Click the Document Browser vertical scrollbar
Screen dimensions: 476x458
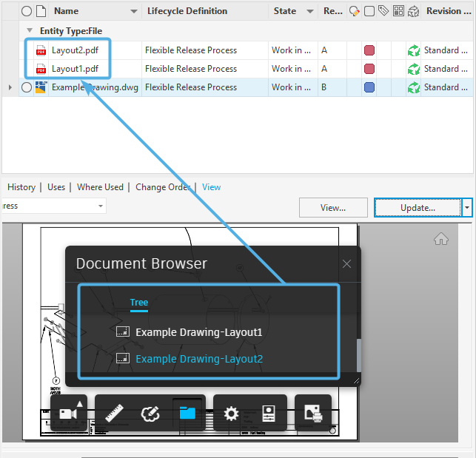tap(359, 355)
